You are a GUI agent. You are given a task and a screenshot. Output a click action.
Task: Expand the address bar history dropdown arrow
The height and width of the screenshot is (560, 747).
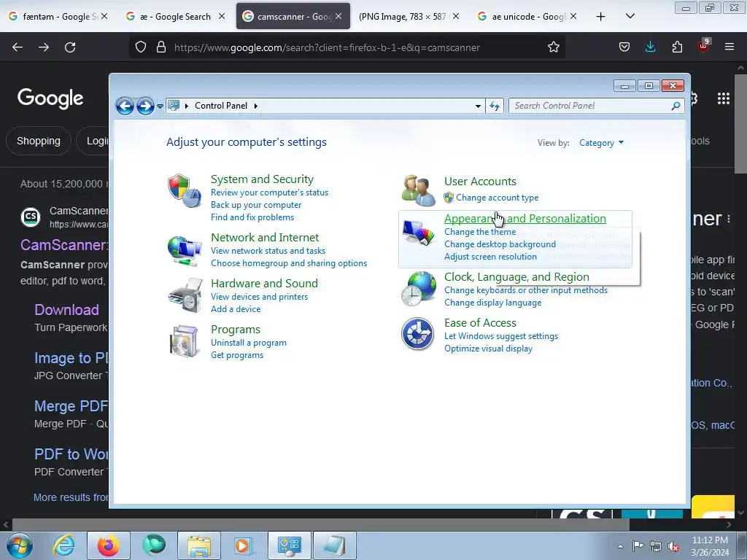pyautogui.click(x=478, y=106)
